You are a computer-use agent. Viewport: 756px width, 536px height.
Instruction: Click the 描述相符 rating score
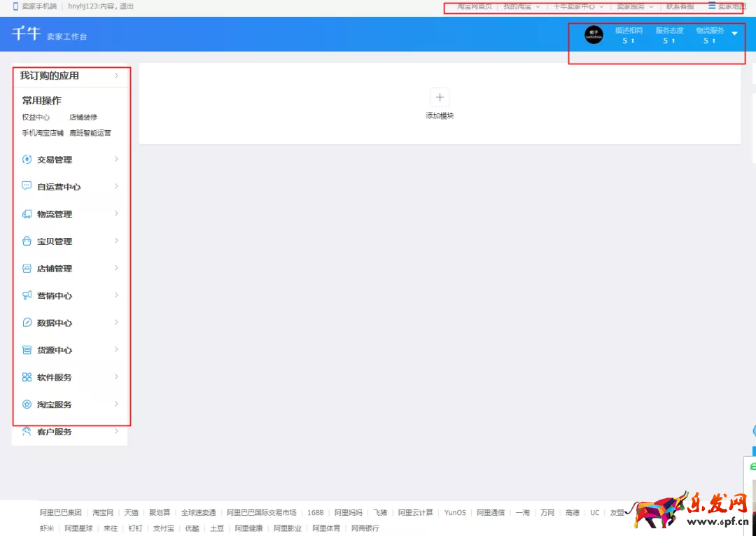628,41
